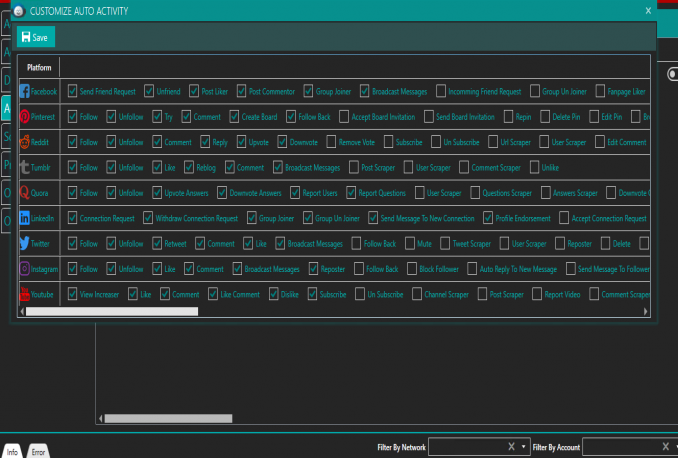The height and width of the screenshot is (458, 678).
Task: Click the Facebook platform icon
Action: [25, 91]
